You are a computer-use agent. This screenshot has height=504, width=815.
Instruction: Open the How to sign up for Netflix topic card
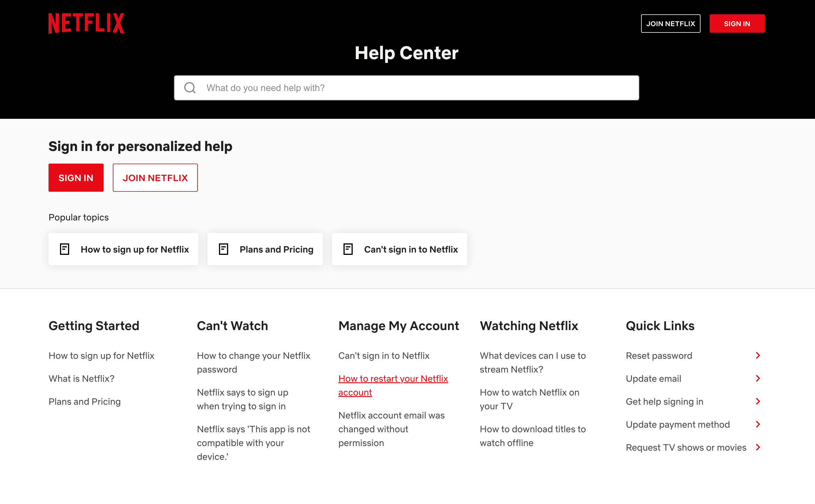point(123,249)
